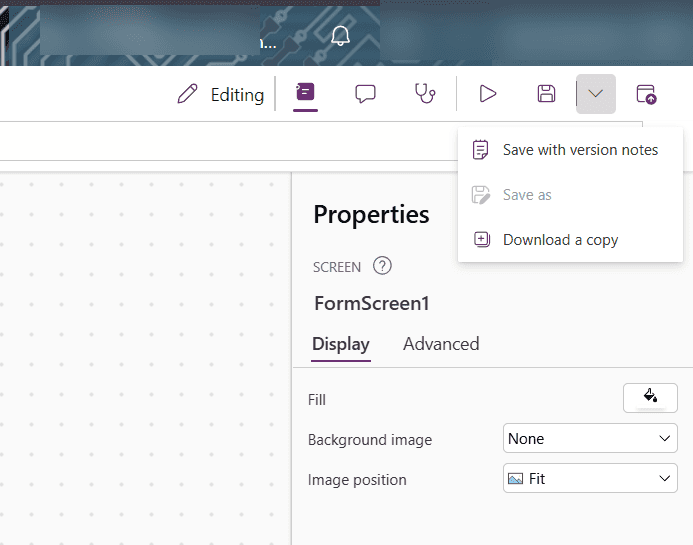Open the App checker stethoscope
693x545 pixels.
425,94
